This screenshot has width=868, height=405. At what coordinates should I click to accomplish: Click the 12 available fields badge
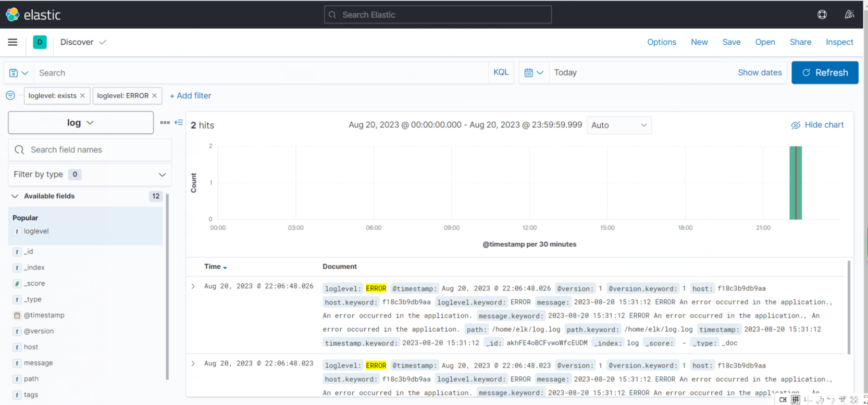[156, 196]
